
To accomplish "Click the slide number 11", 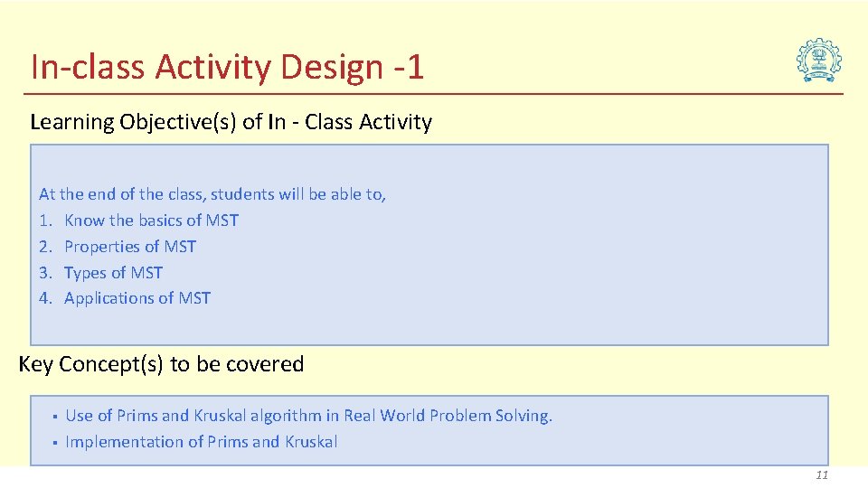I will [x=821, y=475].
